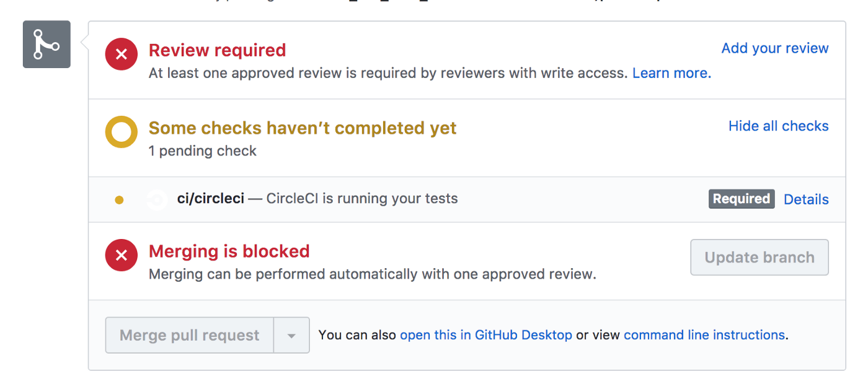Click the Add your review link
This screenshot has height=387, width=868.
[x=775, y=48]
